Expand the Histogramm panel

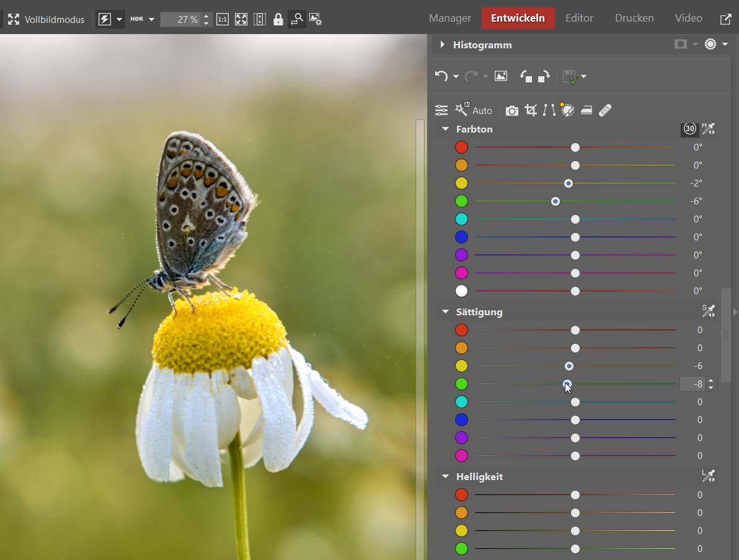pyautogui.click(x=443, y=45)
